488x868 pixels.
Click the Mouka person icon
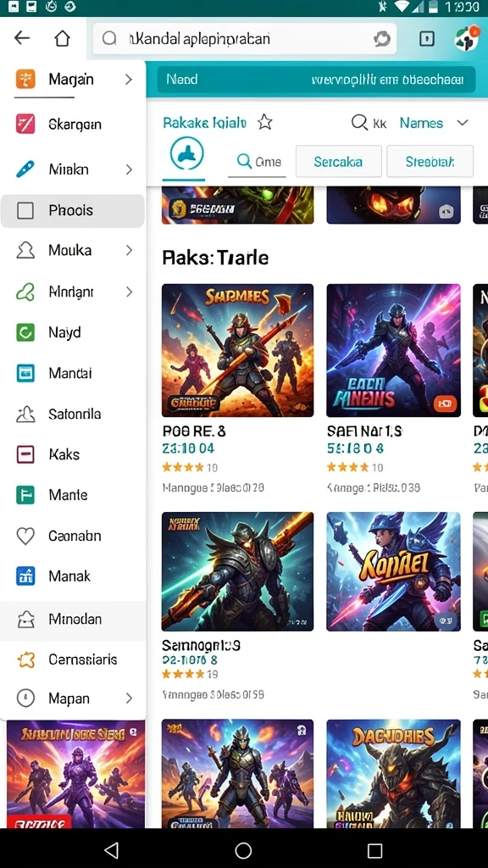(x=25, y=250)
